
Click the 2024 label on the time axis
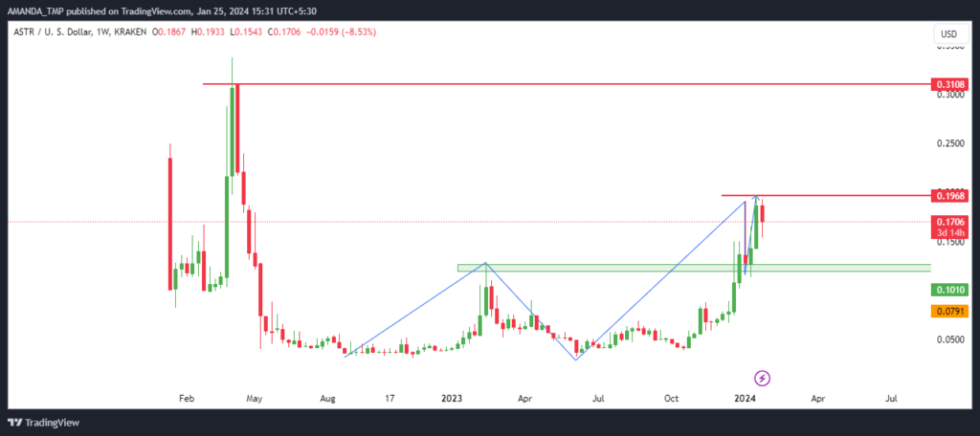[x=745, y=398]
